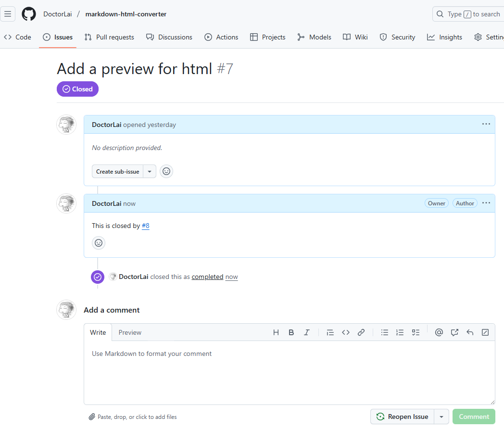Mention a user with the @ icon

(x=439, y=332)
